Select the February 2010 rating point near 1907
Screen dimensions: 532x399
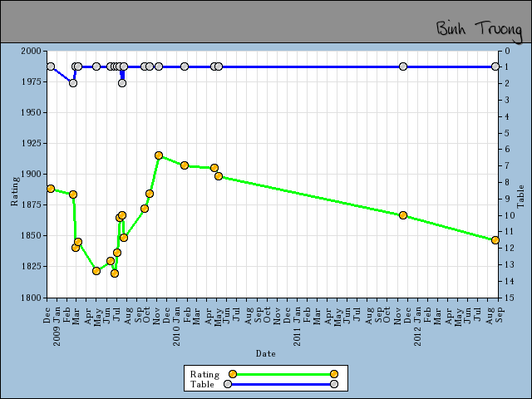185,165
